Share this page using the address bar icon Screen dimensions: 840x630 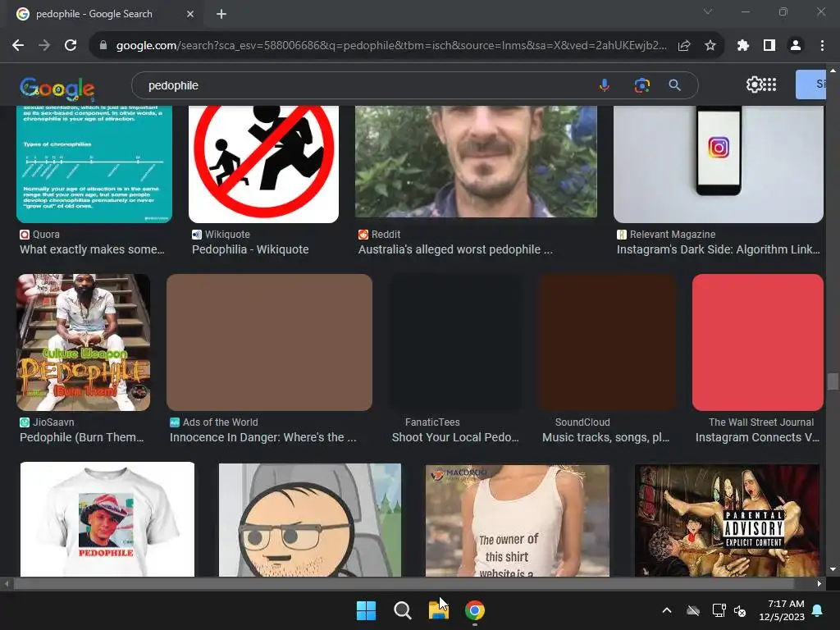[x=684, y=46]
